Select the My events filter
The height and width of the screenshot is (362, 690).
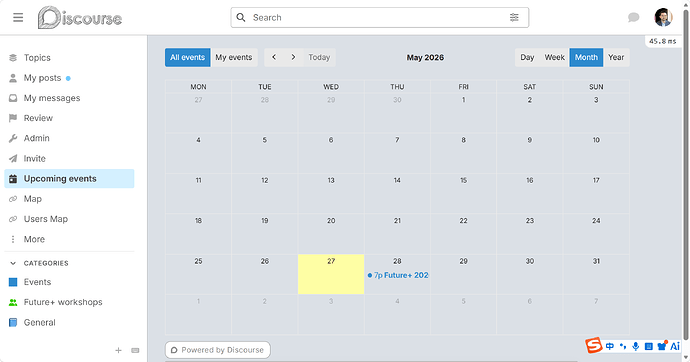coord(234,58)
